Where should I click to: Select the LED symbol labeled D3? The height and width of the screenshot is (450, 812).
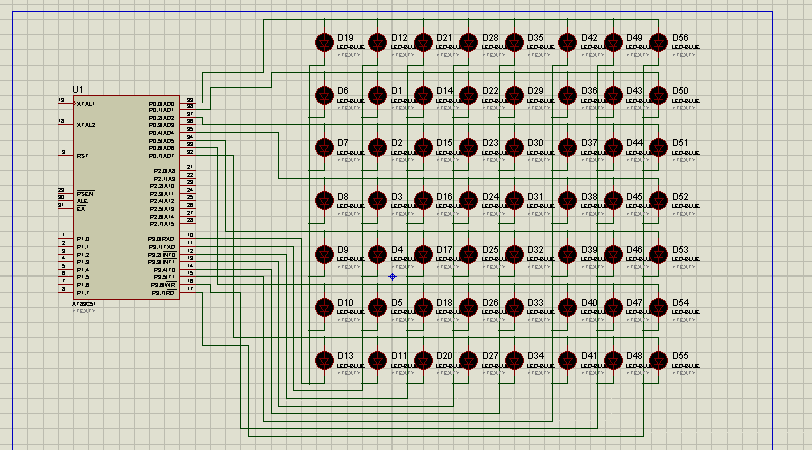tap(378, 201)
